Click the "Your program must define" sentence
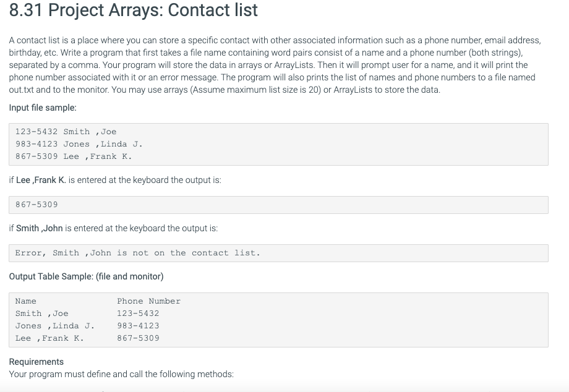Viewport: 569px width, 392px height. 121,374
